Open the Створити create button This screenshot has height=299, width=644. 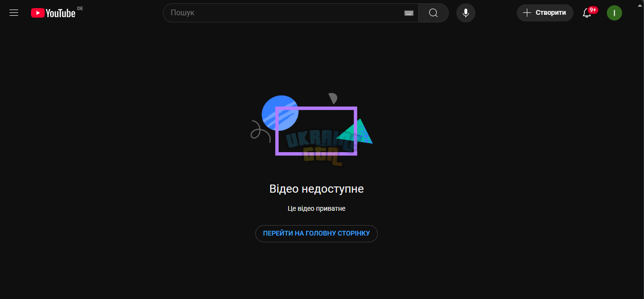tap(545, 13)
